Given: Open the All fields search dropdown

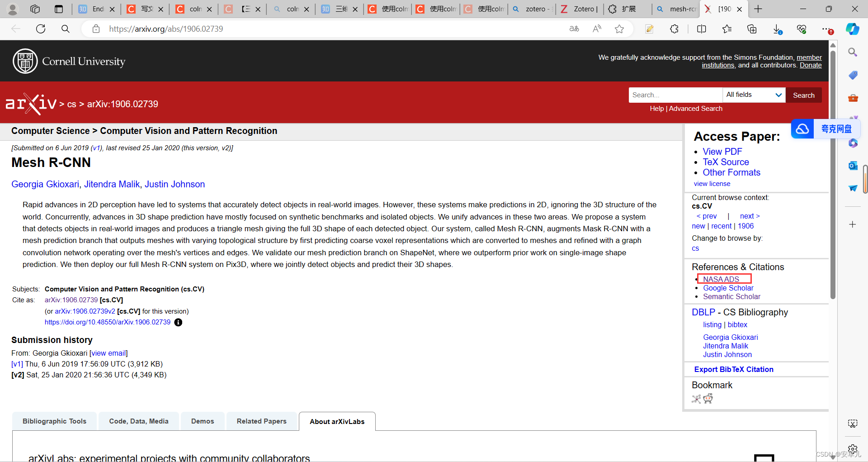Looking at the screenshot, I should click(x=753, y=95).
